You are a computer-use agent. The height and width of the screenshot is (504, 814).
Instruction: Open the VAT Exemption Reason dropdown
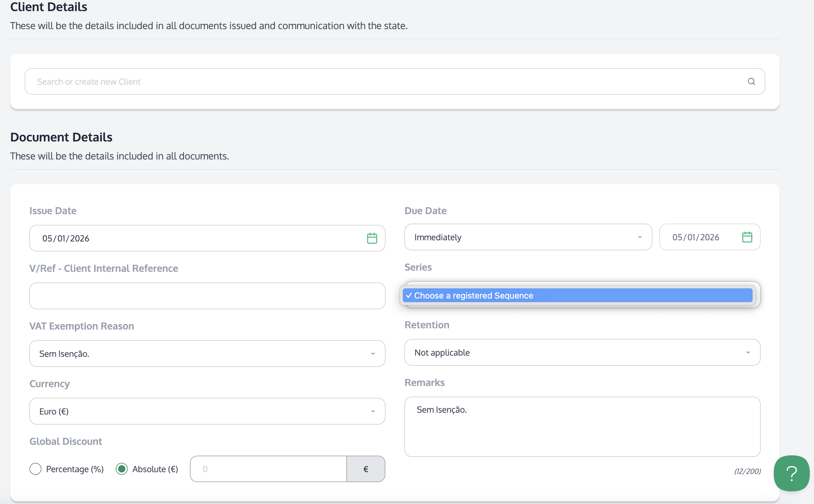(x=207, y=353)
